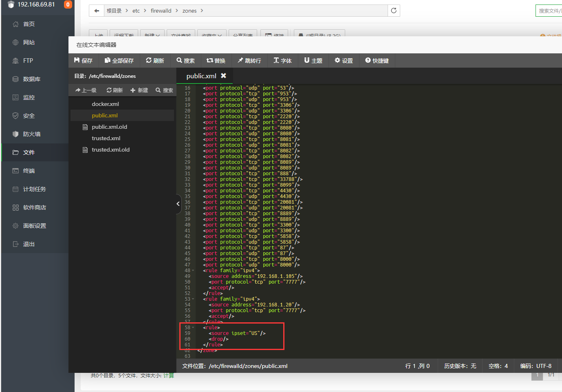Open Jump to line tool
Screen dimensions: 562x392
(x=249, y=61)
